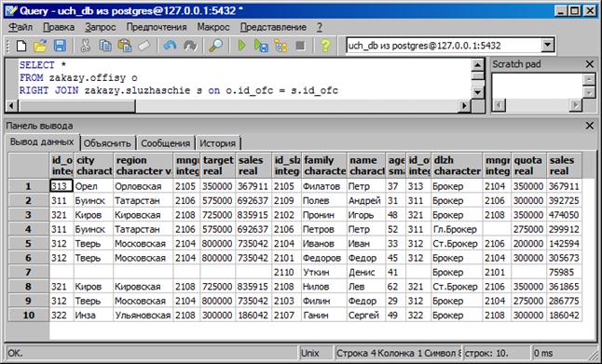The width and height of the screenshot is (602, 364).
Task: Create a new query window icon
Action: (21, 46)
